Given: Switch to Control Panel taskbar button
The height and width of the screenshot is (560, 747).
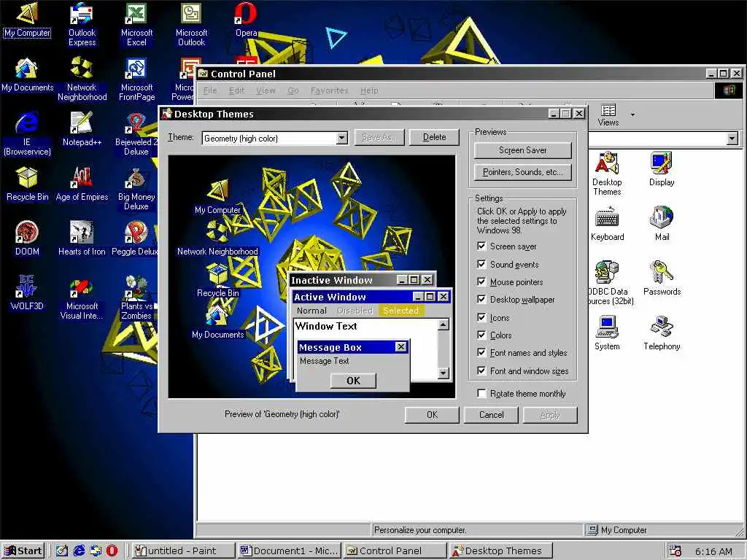Looking at the screenshot, I should 395,551.
